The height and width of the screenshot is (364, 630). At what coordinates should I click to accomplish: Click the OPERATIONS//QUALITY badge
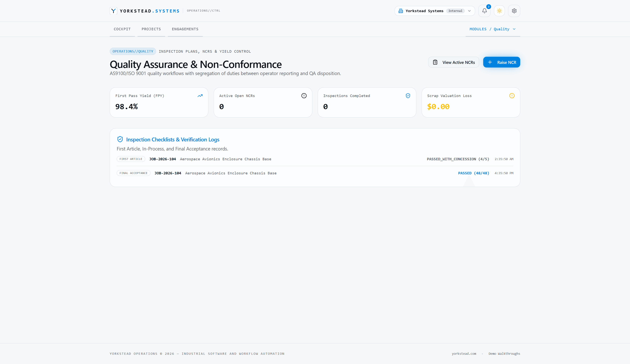coord(133,51)
